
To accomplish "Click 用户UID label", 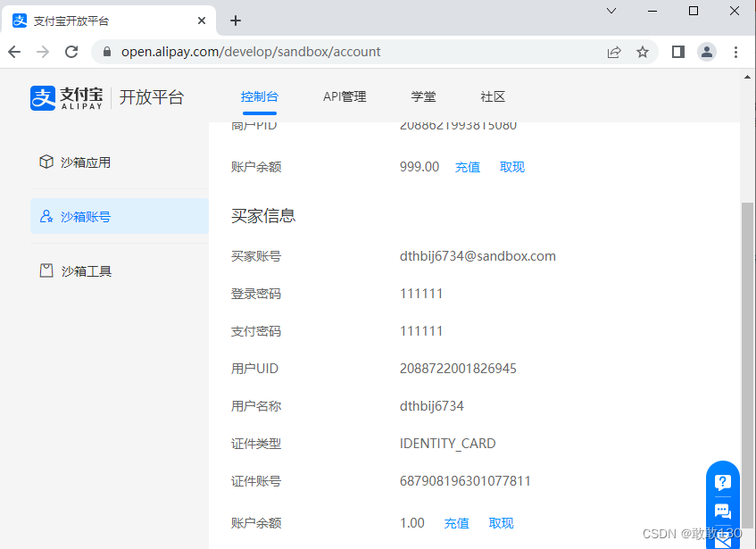I will 254,369.
